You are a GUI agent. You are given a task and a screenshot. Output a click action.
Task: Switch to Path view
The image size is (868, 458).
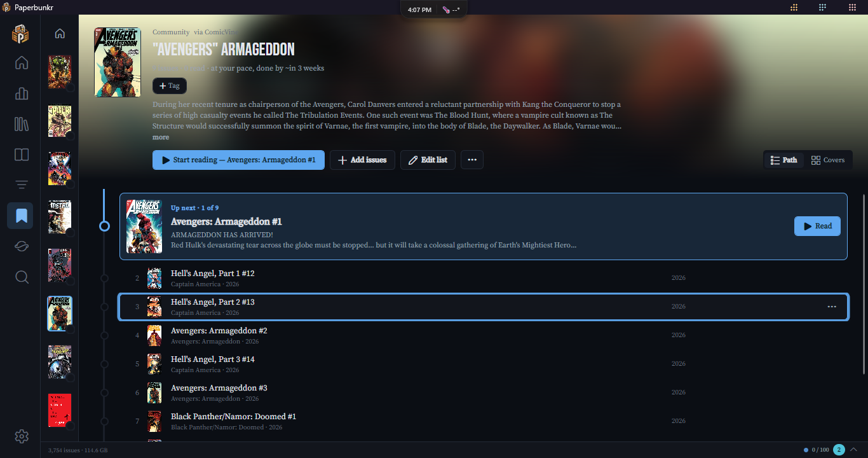tap(784, 160)
